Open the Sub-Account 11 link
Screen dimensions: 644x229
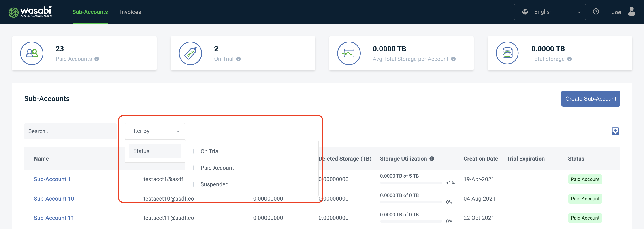pyautogui.click(x=54, y=218)
